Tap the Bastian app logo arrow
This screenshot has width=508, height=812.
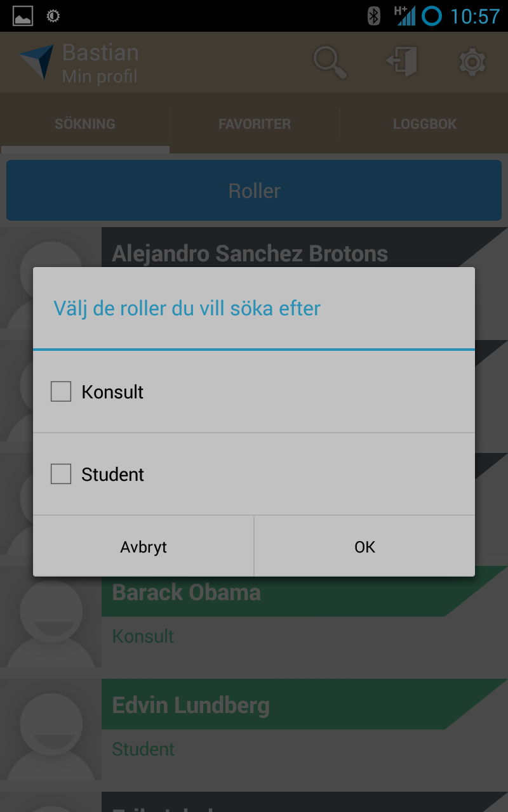[36, 62]
